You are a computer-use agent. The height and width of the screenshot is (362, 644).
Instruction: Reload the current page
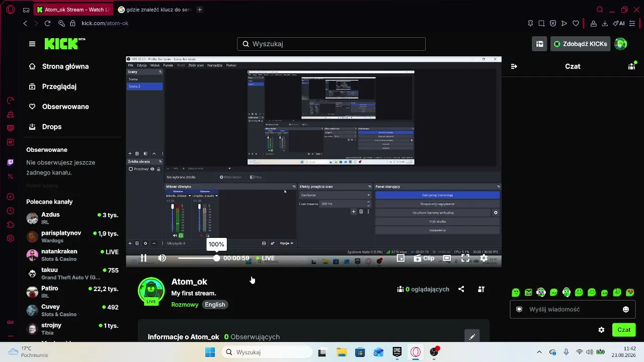(x=47, y=23)
